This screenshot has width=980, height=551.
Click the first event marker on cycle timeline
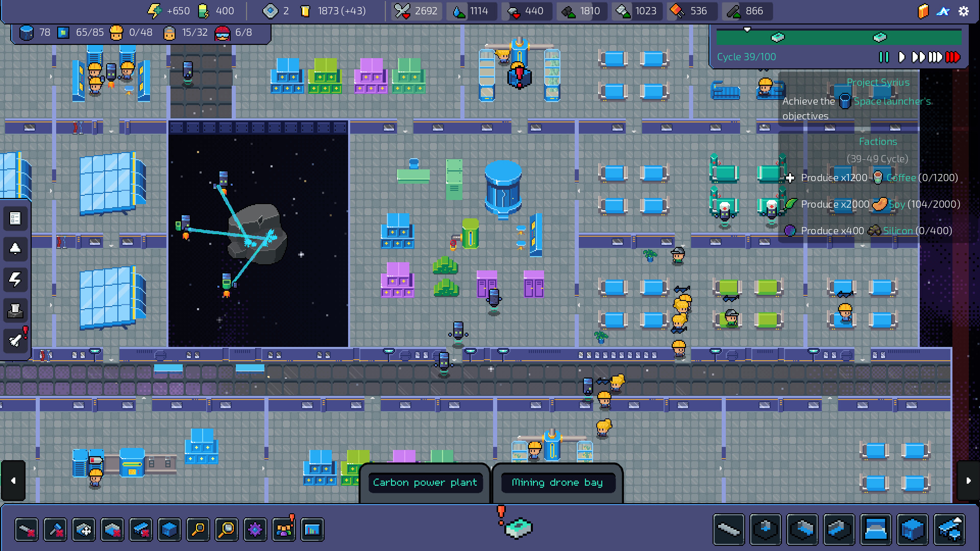tap(777, 37)
